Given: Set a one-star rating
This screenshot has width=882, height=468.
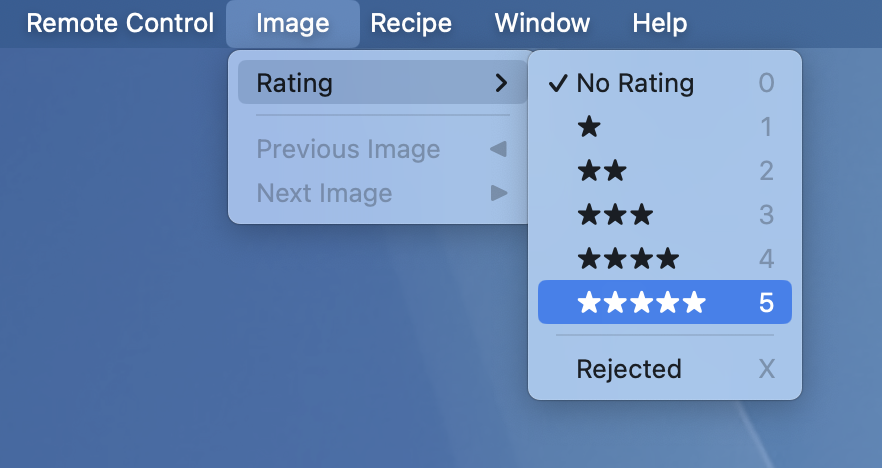Looking at the screenshot, I should pyautogui.click(x=590, y=127).
